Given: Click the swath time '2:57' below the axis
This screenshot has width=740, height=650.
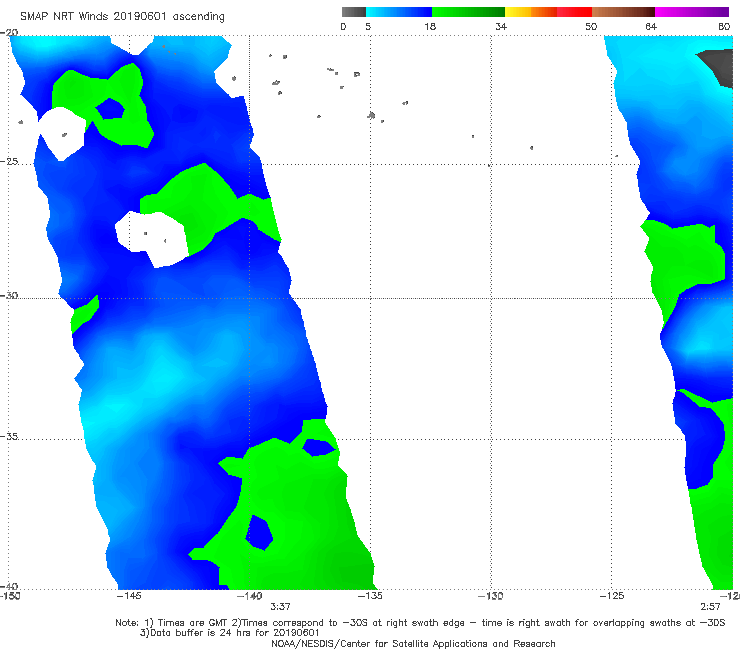Looking at the screenshot, I should click(710, 607).
